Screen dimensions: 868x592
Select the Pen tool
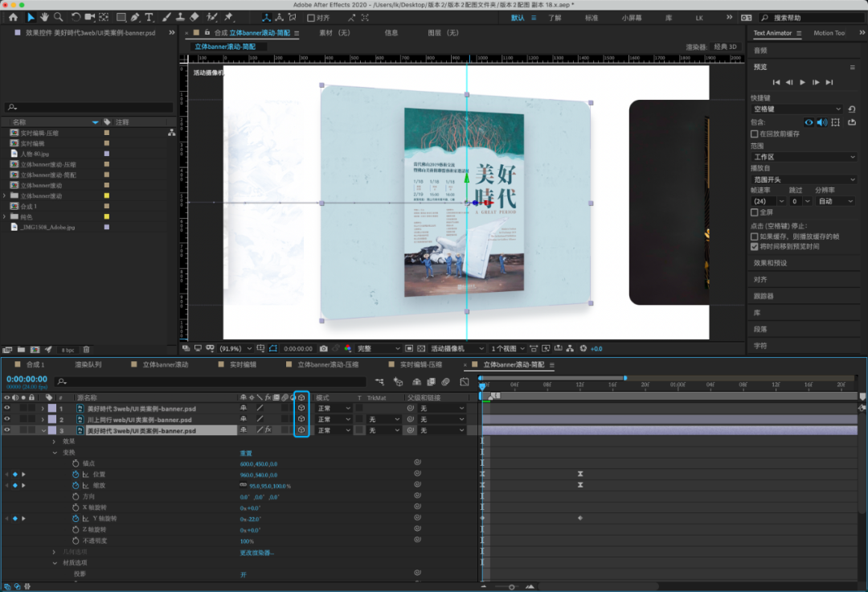(x=134, y=17)
